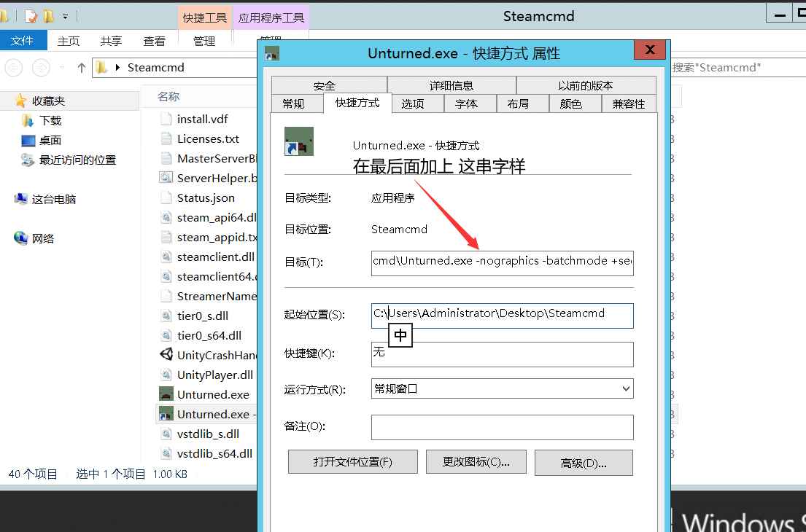Viewport: 806px width, 532px height.
Task: Select the 快捷方式 tab
Action: pos(357,103)
